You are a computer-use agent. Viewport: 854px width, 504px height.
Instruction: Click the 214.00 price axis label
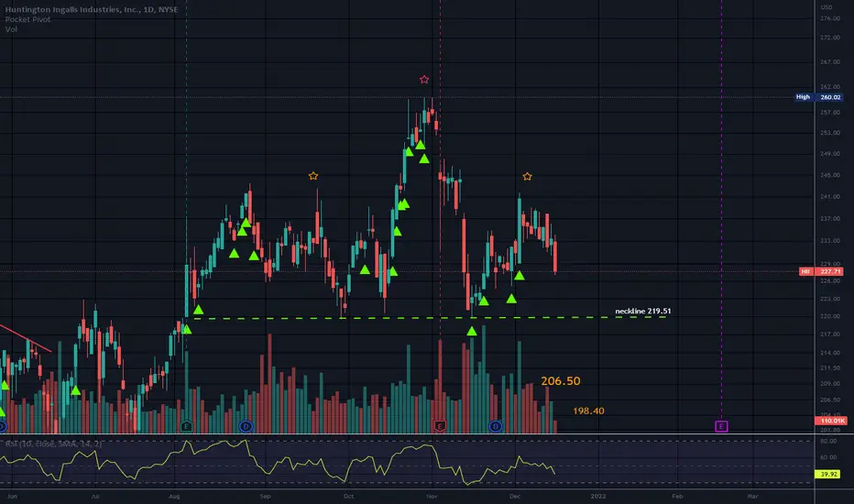coord(830,353)
